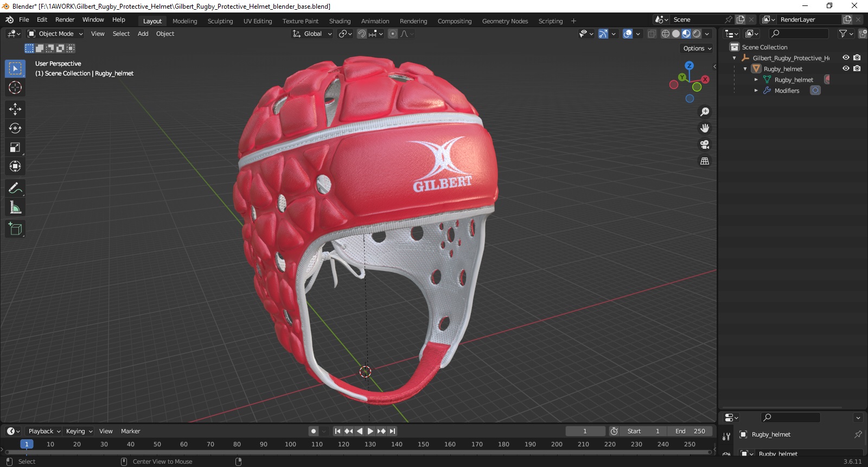This screenshot has width=868, height=467.
Task: Switch to solid viewport shading
Action: pos(676,34)
